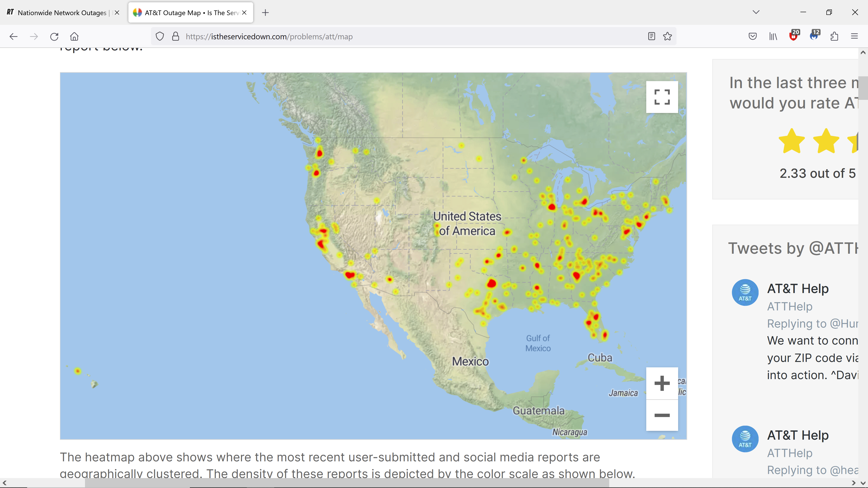Open the uBlock extension with badge 20
The width and height of the screenshot is (868, 488).
click(x=794, y=36)
